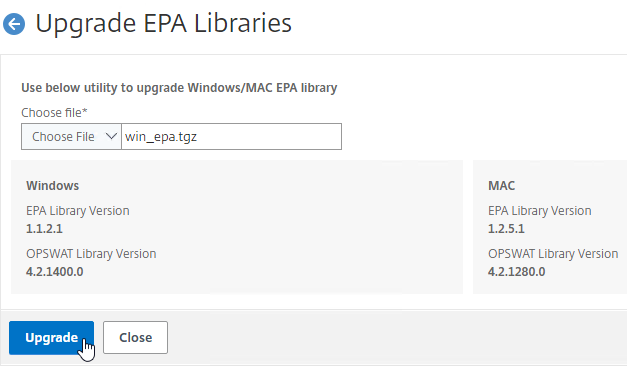Expand the chevron beside Choose File
The width and height of the screenshot is (627, 366).
(111, 137)
